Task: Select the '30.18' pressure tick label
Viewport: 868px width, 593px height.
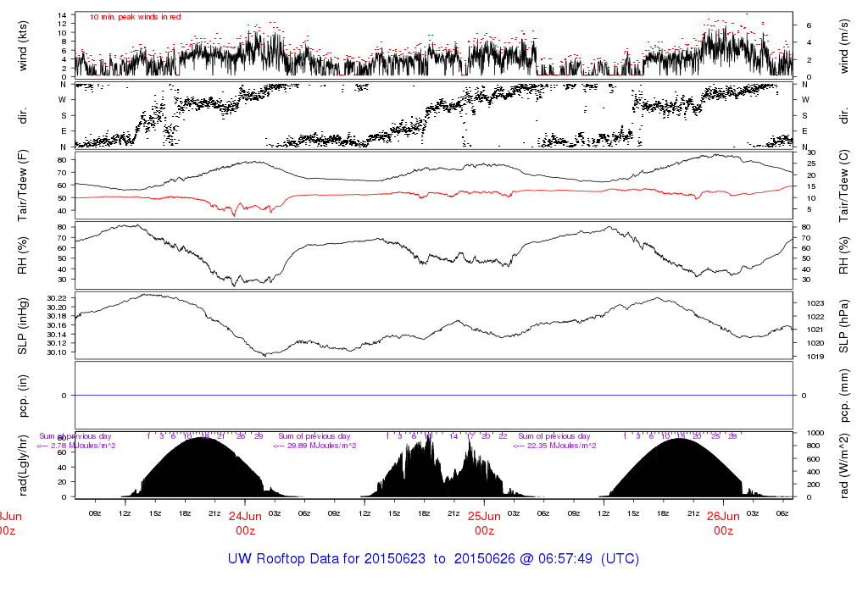Action: (x=57, y=317)
